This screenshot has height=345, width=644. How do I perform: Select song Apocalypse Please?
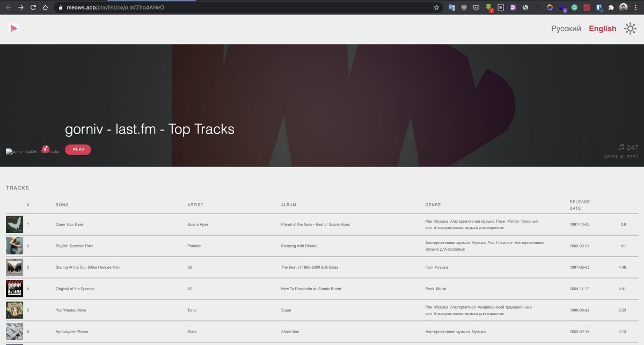[72, 332]
